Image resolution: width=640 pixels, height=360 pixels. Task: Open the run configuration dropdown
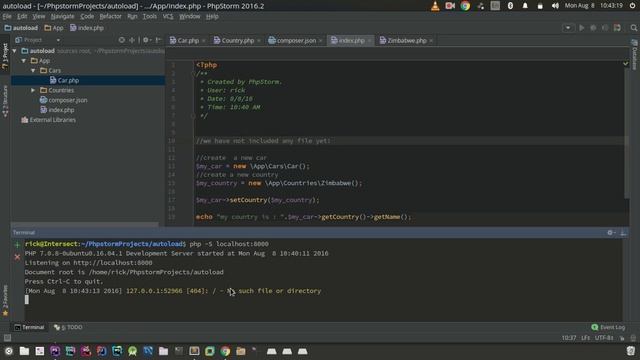tap(568, 28)
